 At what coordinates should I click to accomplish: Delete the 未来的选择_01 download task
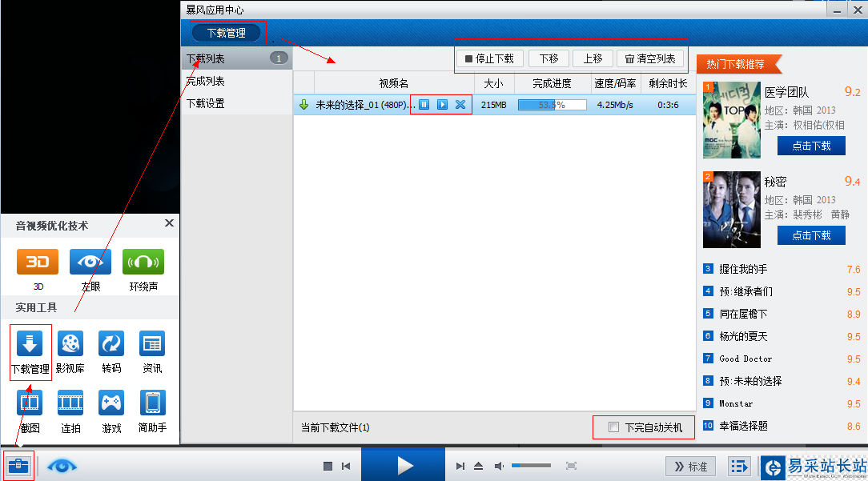tap(460, 105)
